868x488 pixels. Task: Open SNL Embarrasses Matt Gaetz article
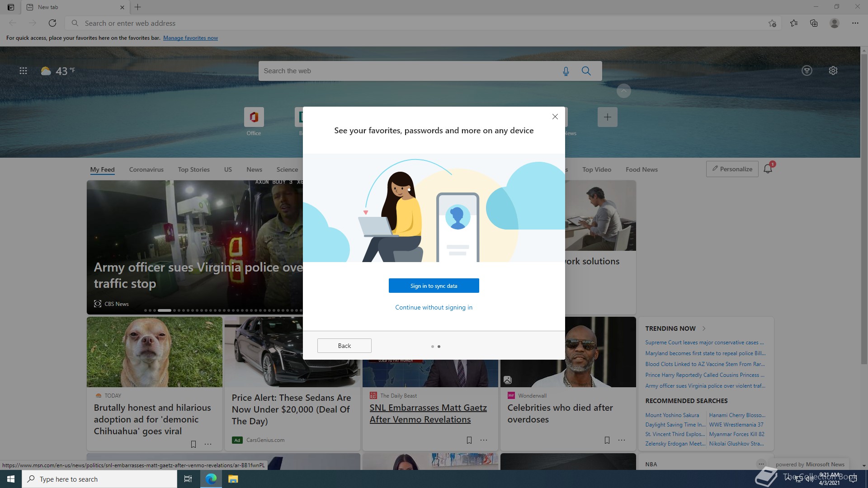point(428,413)
